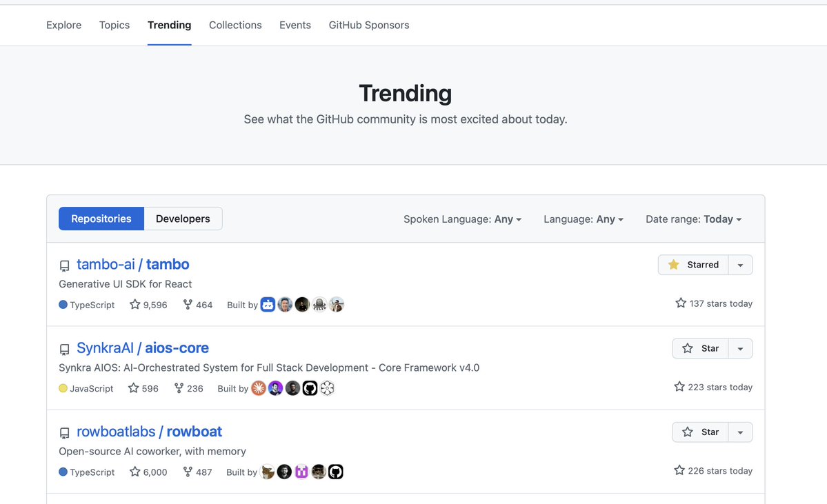
Task: Open the Explore tab
Action: tap(64, 25)
